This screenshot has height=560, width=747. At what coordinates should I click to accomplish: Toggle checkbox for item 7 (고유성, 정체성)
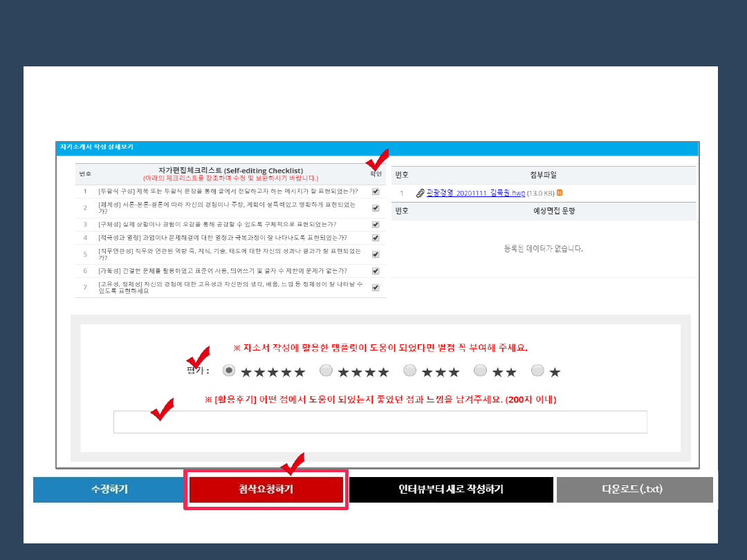click(x=376, y=288)
